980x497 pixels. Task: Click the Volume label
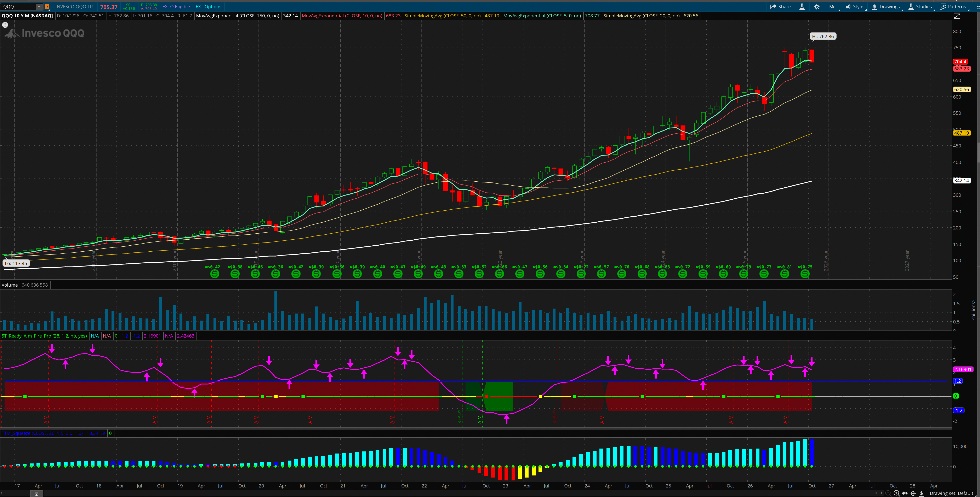(x=10, y=285)
